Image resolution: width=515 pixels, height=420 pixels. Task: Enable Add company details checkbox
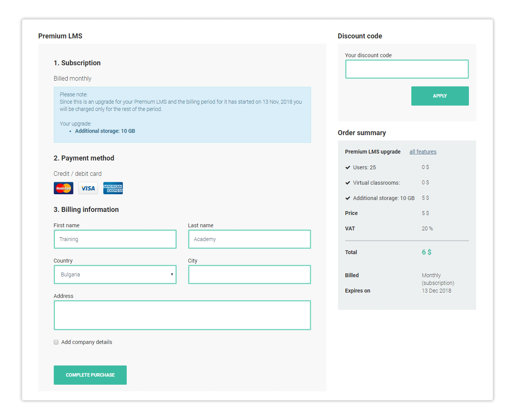tap(56, 342)
